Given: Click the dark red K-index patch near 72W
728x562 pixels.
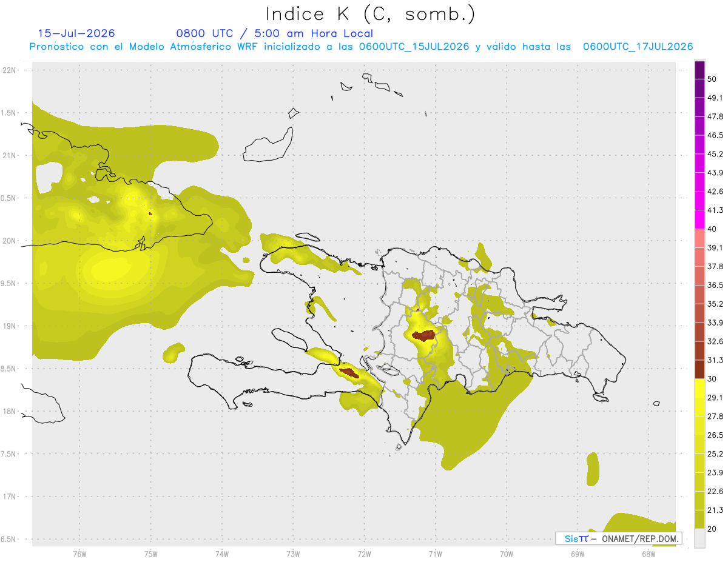Looking at the screenshot, I should coord(349,373).
